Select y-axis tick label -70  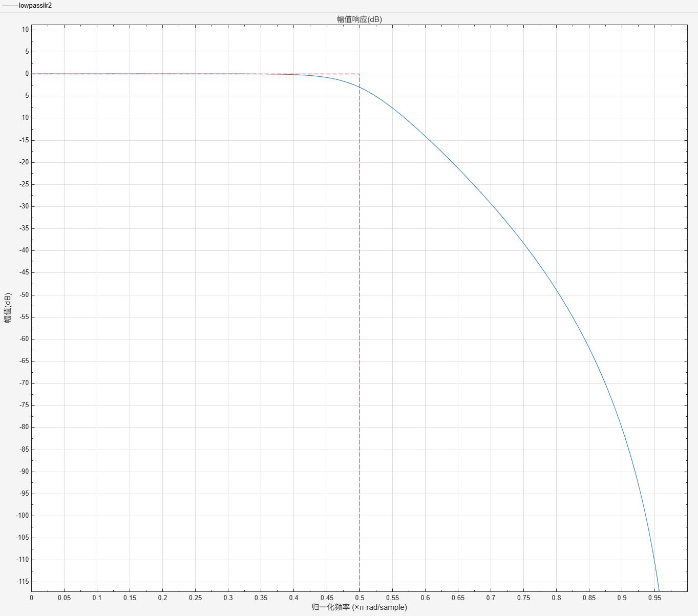[x=24, y=383]
